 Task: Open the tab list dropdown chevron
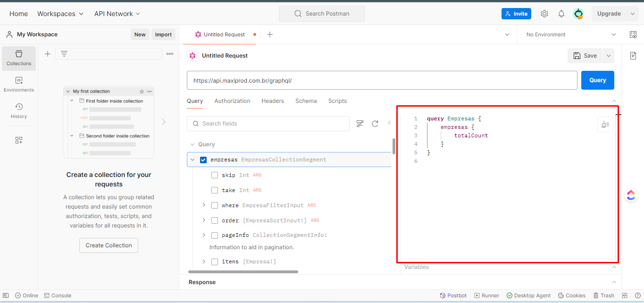coord(507,34)
